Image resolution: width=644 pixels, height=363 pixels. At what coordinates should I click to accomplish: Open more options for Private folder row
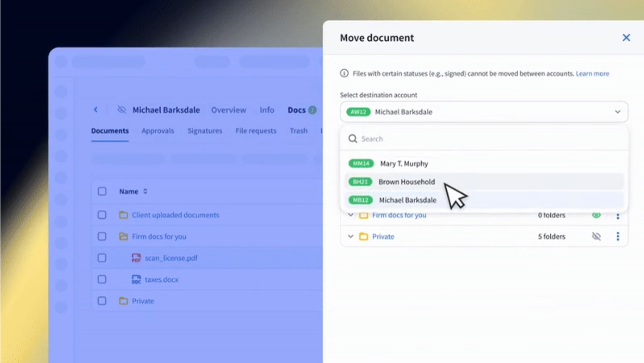click(x=618, y=237)
